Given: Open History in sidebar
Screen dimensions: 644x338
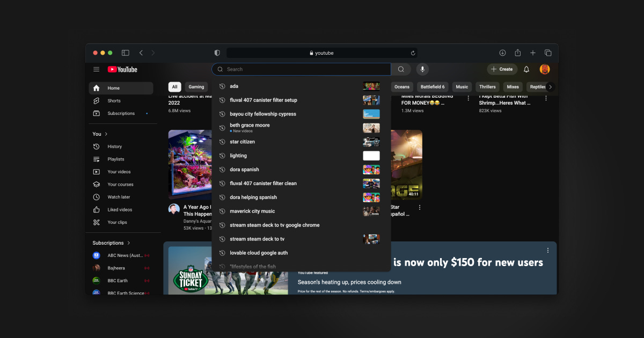Looking at the screenshot, I should [121, 146].
